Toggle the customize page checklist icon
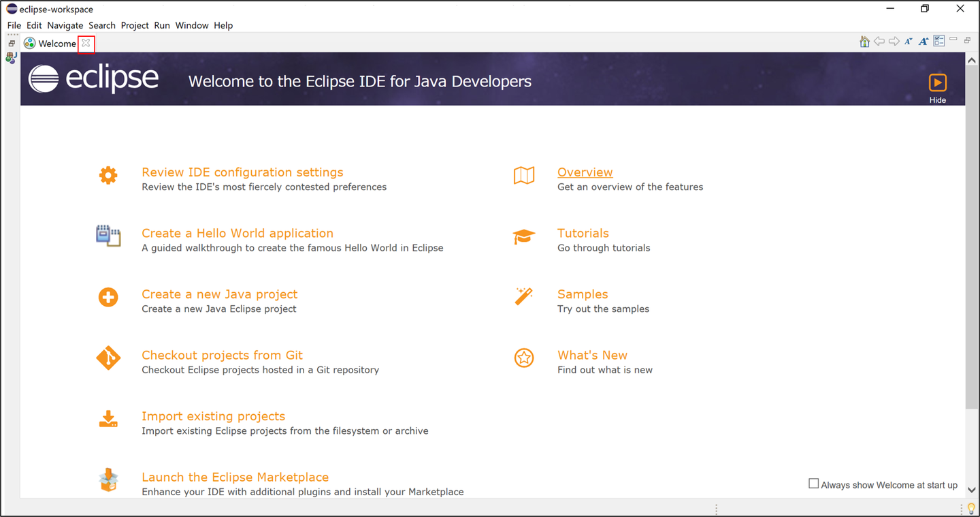Screen dimensions: 980x517 pos(939,41)
